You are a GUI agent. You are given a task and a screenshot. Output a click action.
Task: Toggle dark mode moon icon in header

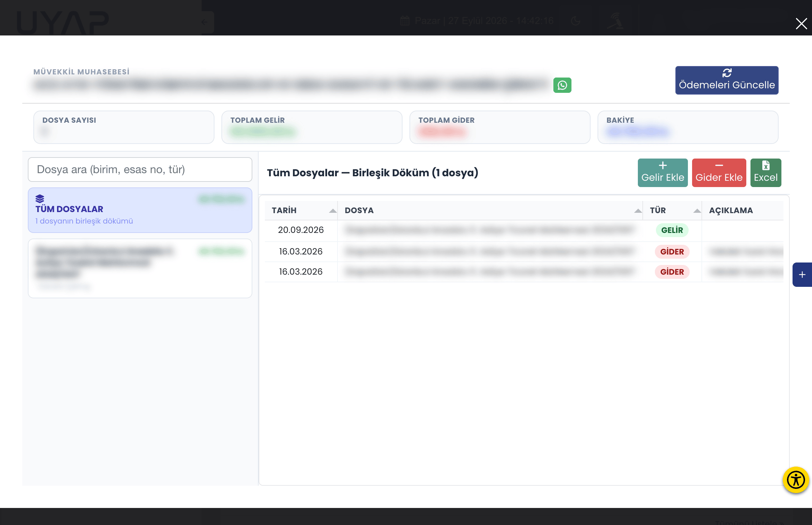click(x=576, y=21)
